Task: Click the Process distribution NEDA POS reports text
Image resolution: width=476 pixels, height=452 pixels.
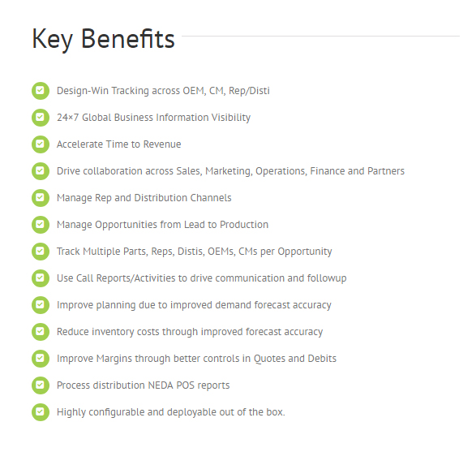Action: [144, 385]
